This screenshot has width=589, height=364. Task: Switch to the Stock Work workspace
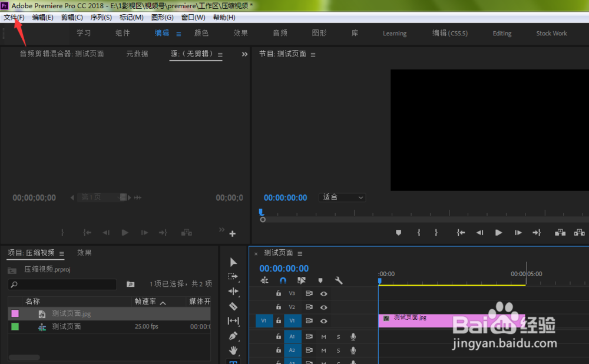point(551,34)
